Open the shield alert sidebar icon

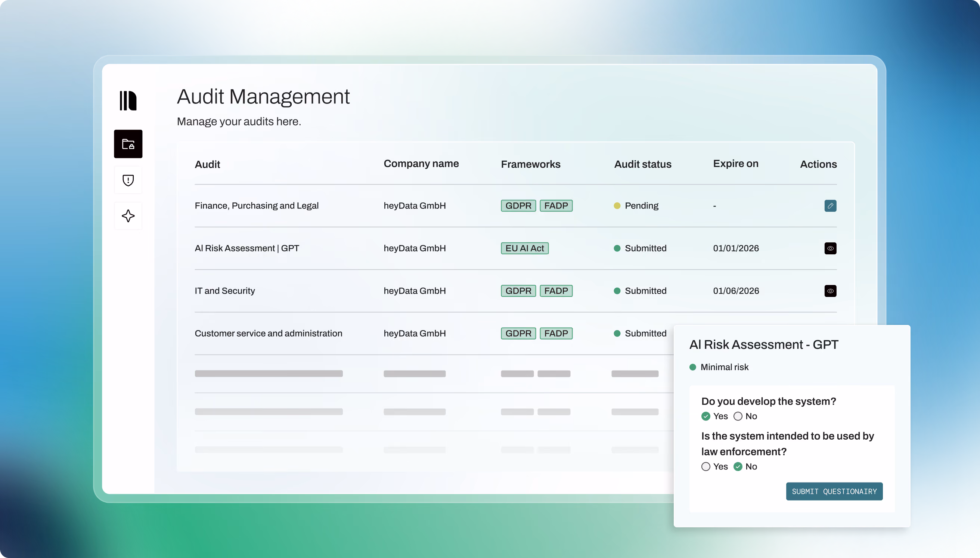tap(128, 180)
